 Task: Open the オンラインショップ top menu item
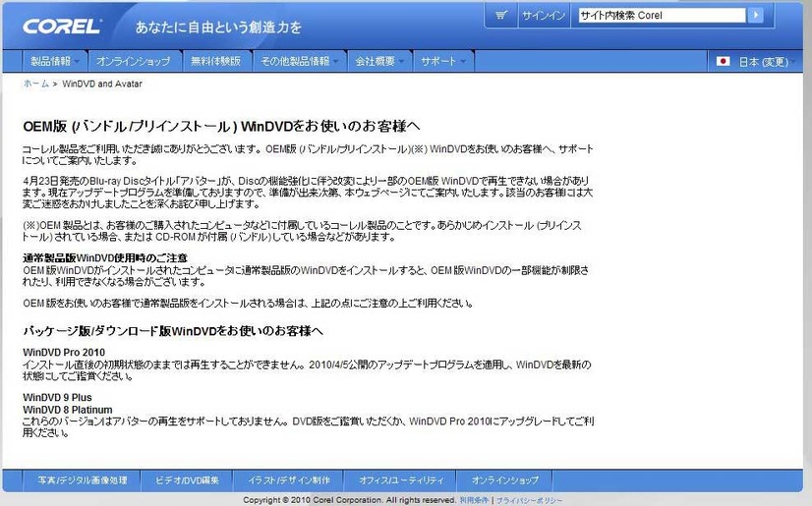tap(134, 61)
